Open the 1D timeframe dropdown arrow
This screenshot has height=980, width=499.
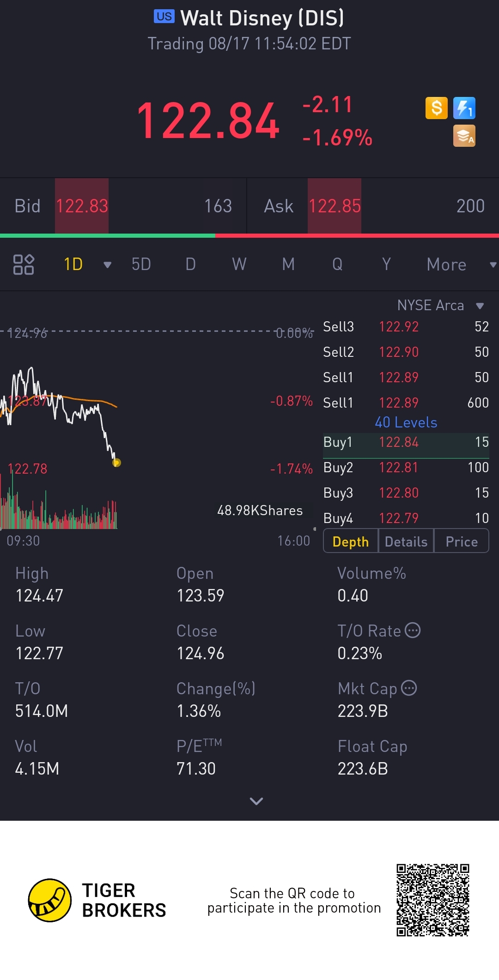[x=108, y=265]
